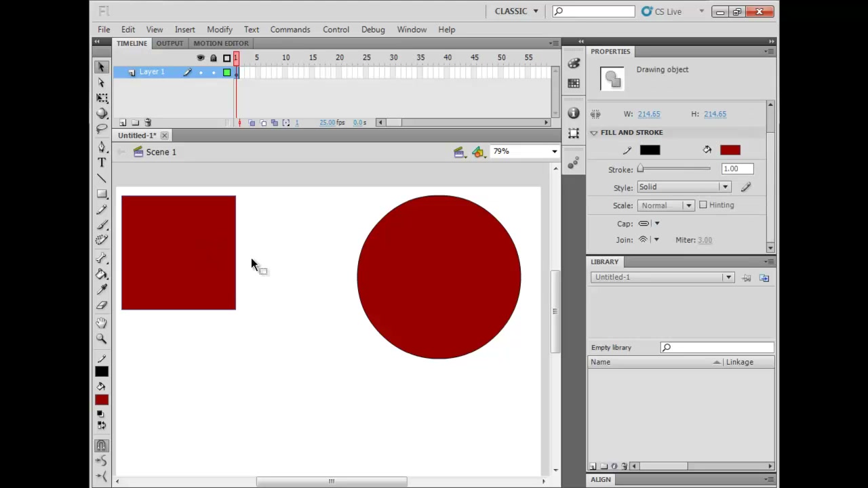Viewport: 868px width, 488px height.
Task: Select the Eraser tool
Action: [x=102, y=306]
